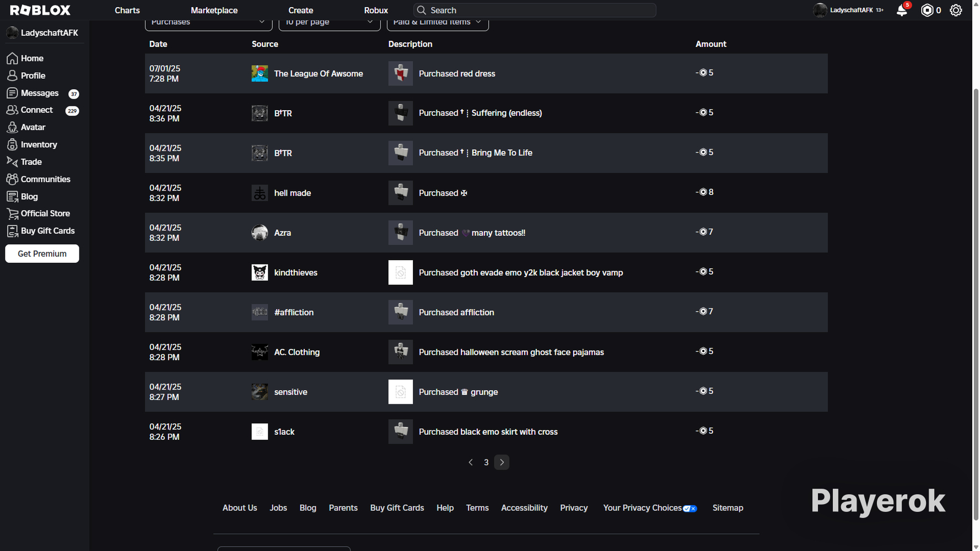The width and height of the screenshot is (980, 551).
Task: Click the Roblox logo
Action: point(40,10)
